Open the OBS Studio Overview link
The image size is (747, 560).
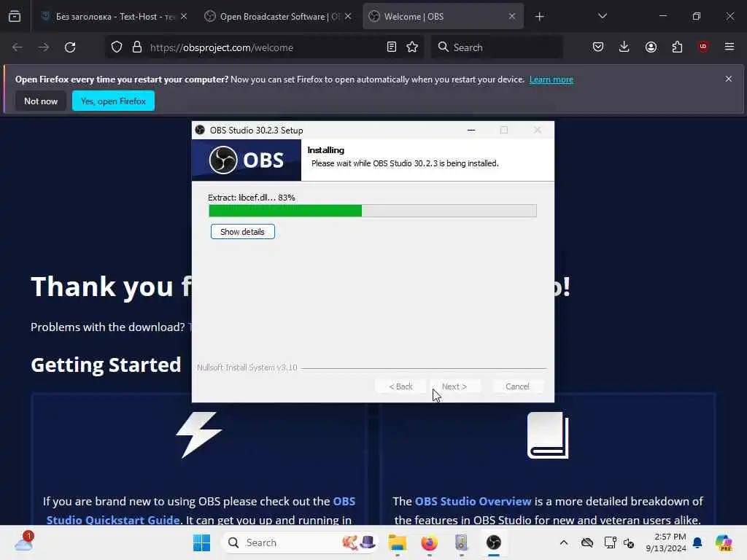(x=473, y=502)
